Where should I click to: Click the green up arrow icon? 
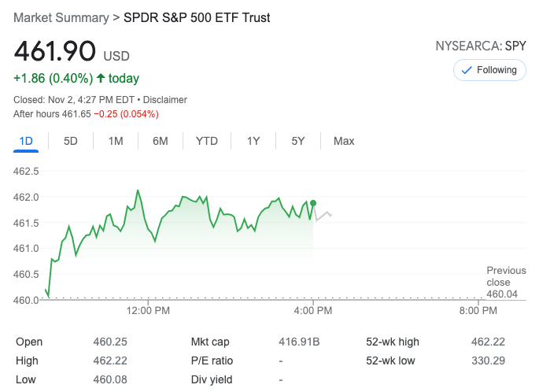101,78
